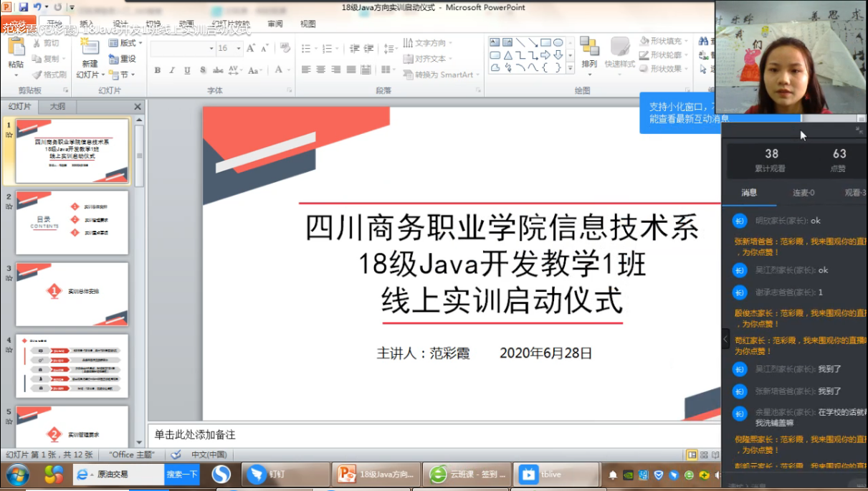Switch to the Outline (大纲) pane tab
This screenshot has height=491, width=868.
[x=57, y=106]
